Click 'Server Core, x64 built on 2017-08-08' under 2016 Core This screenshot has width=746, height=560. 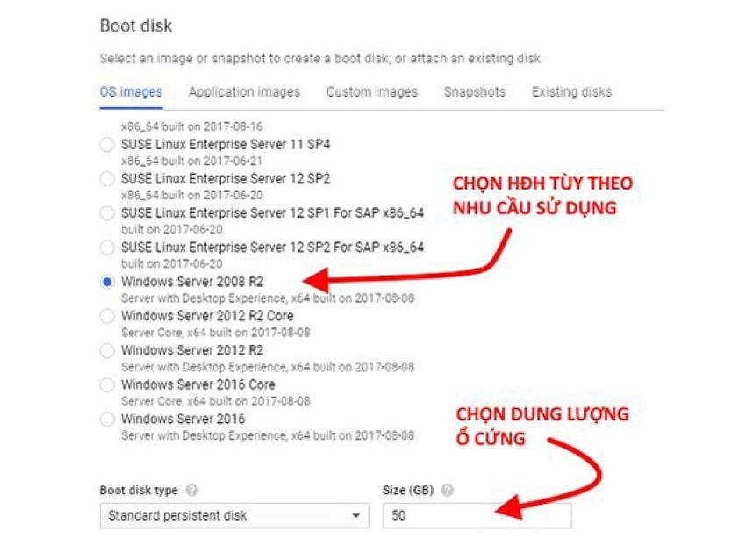pyautogui.click(x=216, y=401)
